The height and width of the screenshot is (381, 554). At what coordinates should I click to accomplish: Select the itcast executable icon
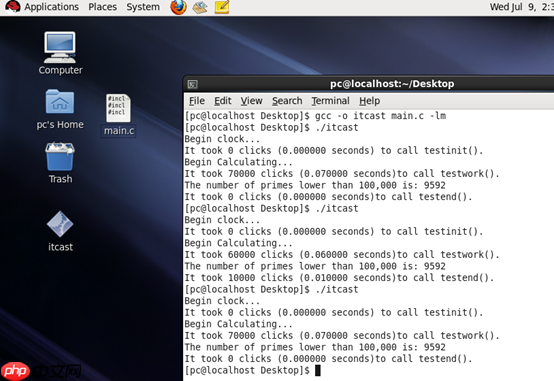pos(60,231)
